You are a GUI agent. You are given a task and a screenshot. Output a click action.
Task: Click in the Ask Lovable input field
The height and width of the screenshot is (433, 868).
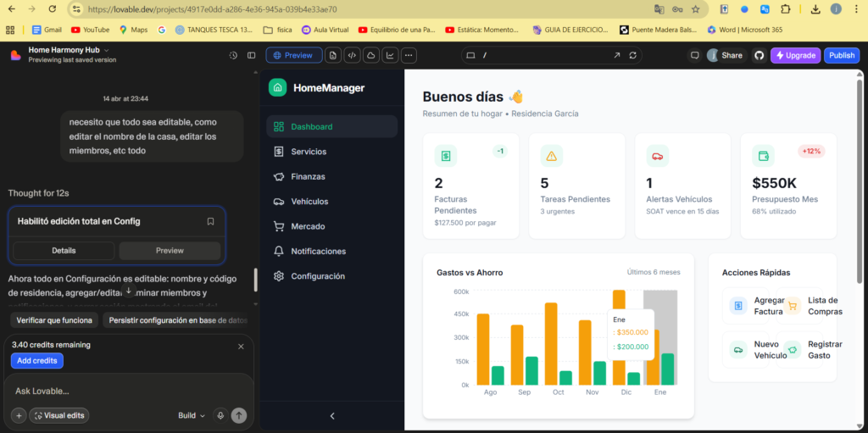pos(129,391)
